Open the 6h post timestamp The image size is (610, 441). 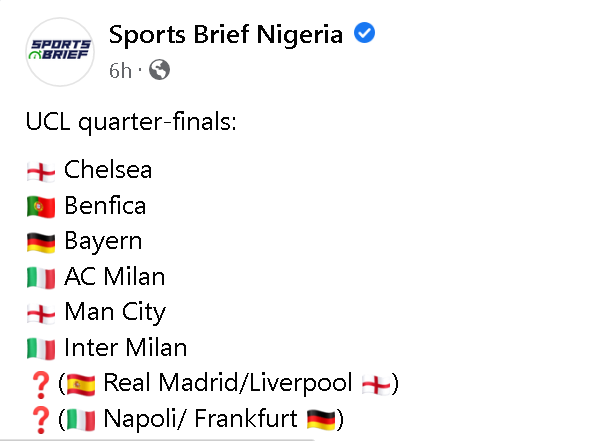(x=120, y=70)
